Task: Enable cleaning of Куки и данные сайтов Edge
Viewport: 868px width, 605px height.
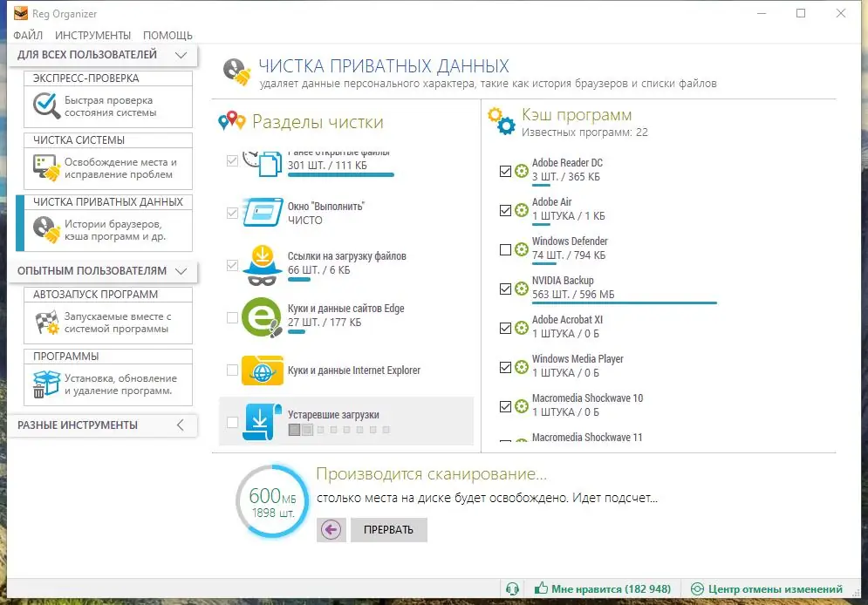Action: click(232, 316)
